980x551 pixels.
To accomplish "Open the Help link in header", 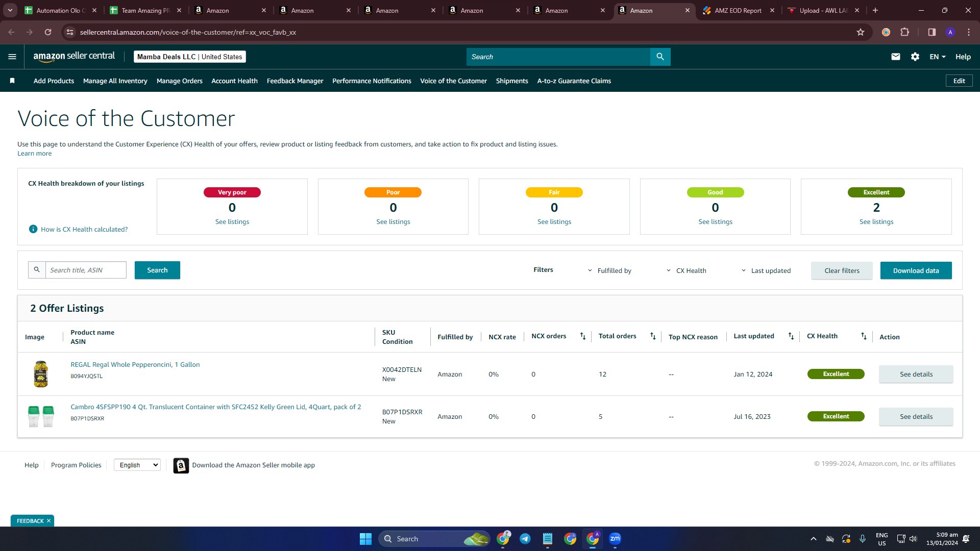I will pos(963,57).
